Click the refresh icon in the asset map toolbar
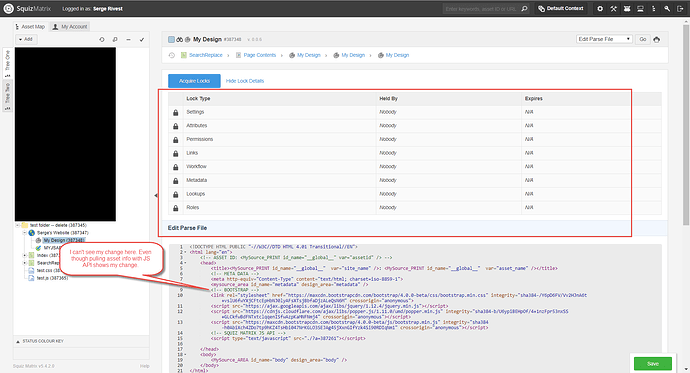This screenshot has height=373, width=690. click(102, 40)
